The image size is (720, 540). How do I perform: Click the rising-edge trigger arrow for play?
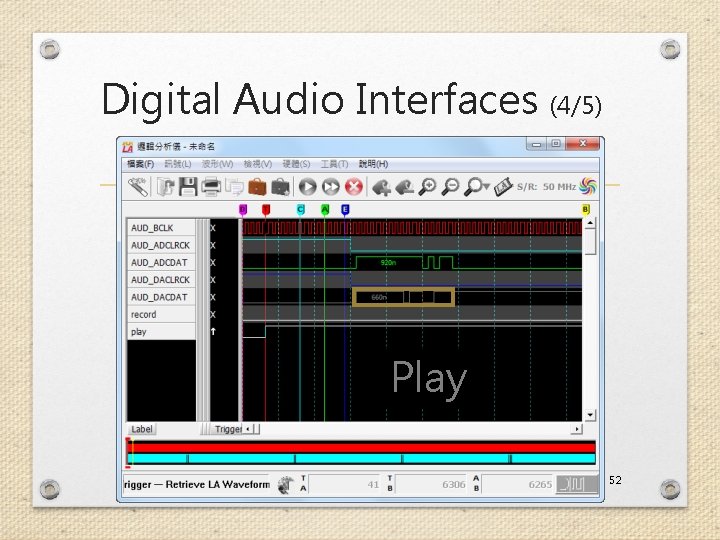[x=213, y=332]
